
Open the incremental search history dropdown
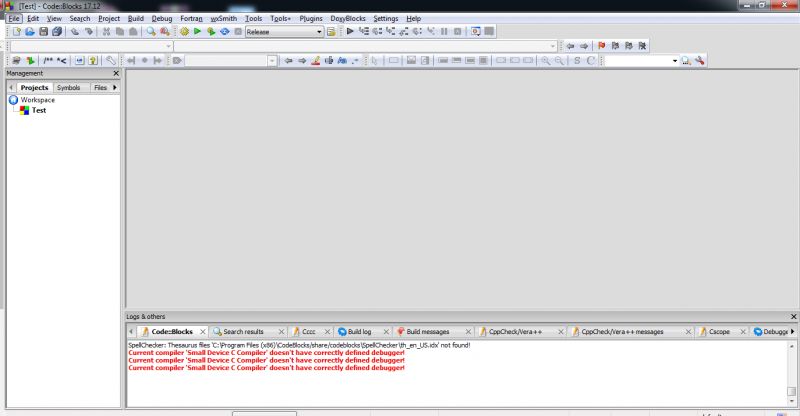coord(272,61)
